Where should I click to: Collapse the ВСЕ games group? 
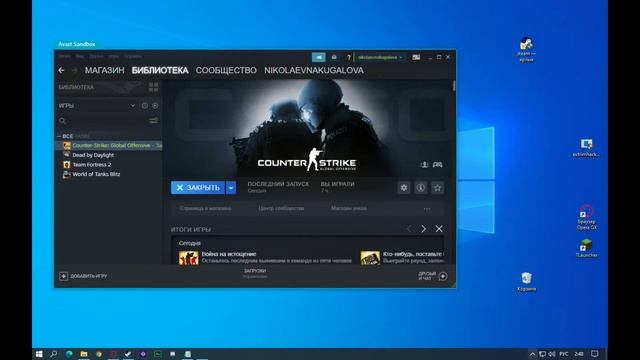(58, 136)
